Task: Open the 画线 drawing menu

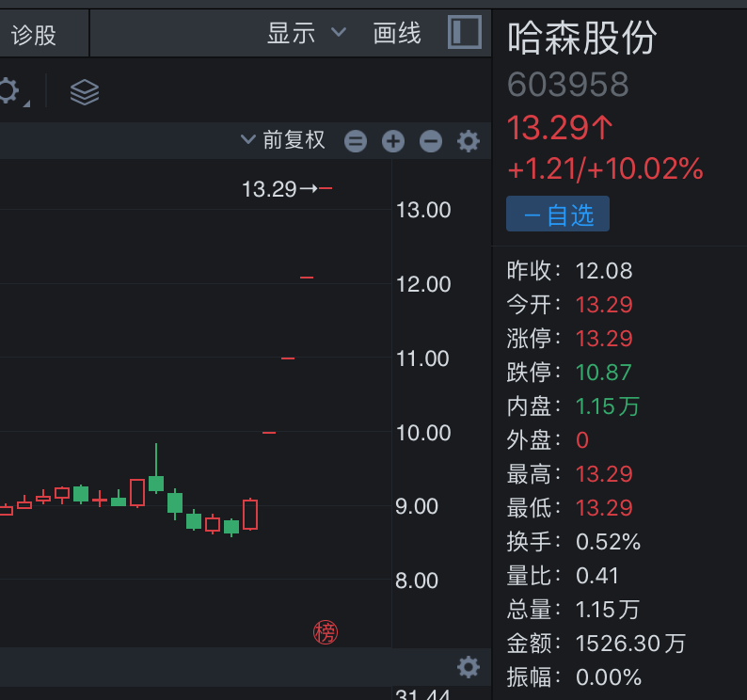Action: point(397,34)
